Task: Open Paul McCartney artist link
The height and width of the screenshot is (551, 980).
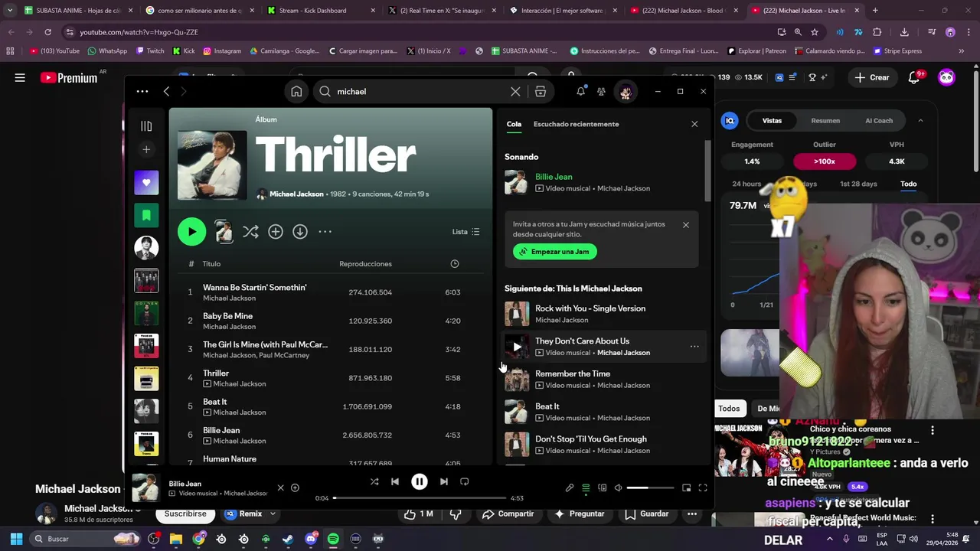Action: tap(284, 355)
